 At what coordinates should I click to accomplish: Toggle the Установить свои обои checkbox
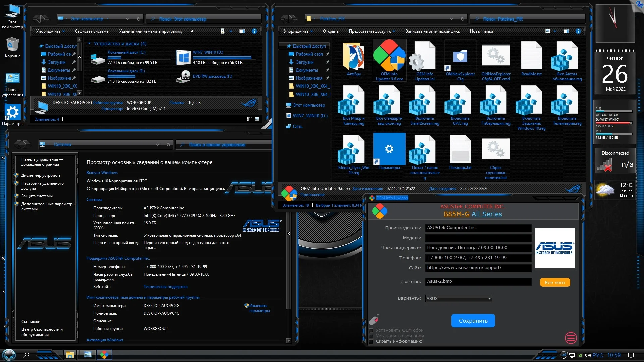pyautogui.click(x=371, y=336)
